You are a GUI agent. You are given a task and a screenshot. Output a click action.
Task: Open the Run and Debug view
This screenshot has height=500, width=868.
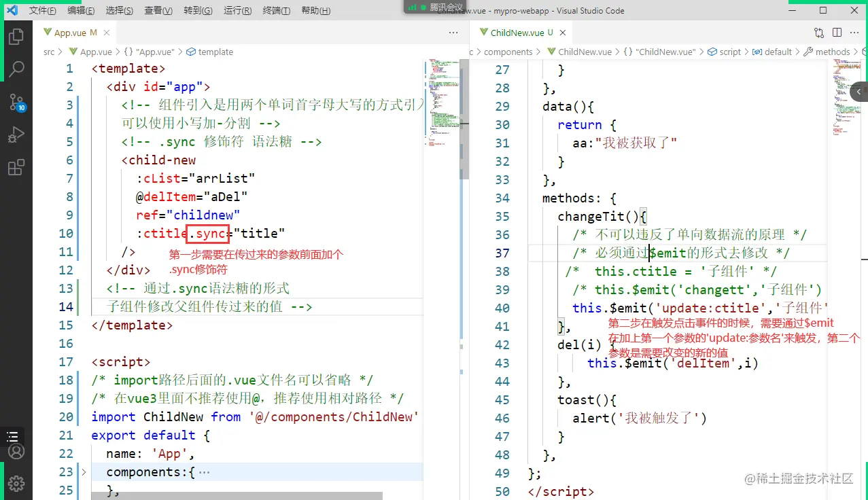(x=16, y=135)
